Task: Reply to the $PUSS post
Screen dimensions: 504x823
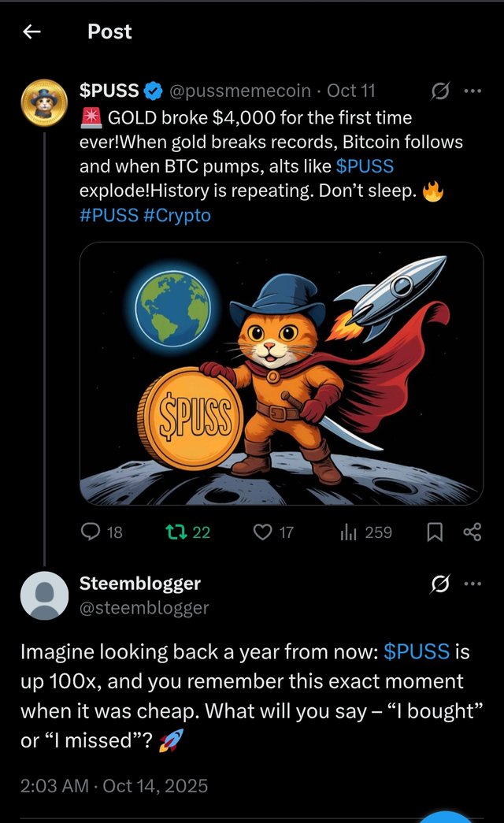Action: point(91,532)
